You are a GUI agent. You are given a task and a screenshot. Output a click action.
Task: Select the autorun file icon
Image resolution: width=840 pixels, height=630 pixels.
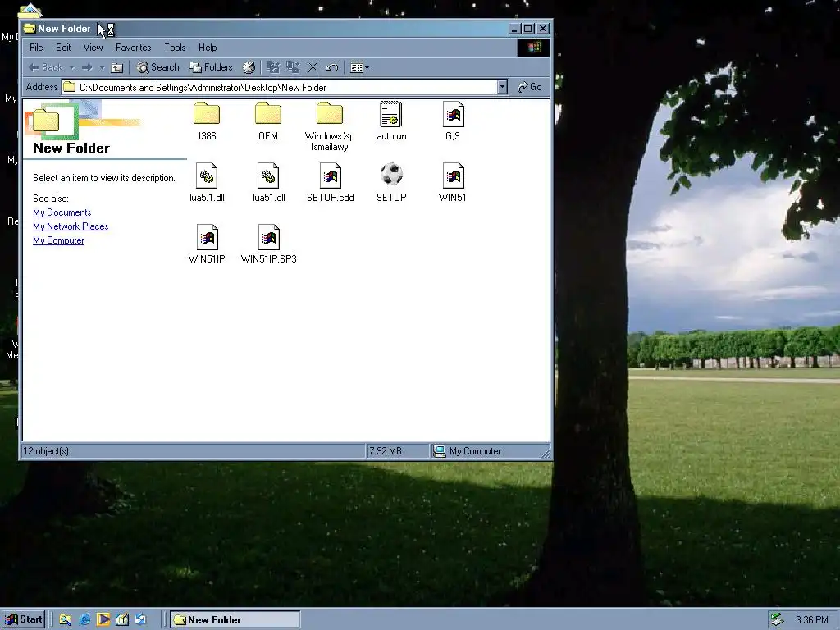[x=391, y=121]
